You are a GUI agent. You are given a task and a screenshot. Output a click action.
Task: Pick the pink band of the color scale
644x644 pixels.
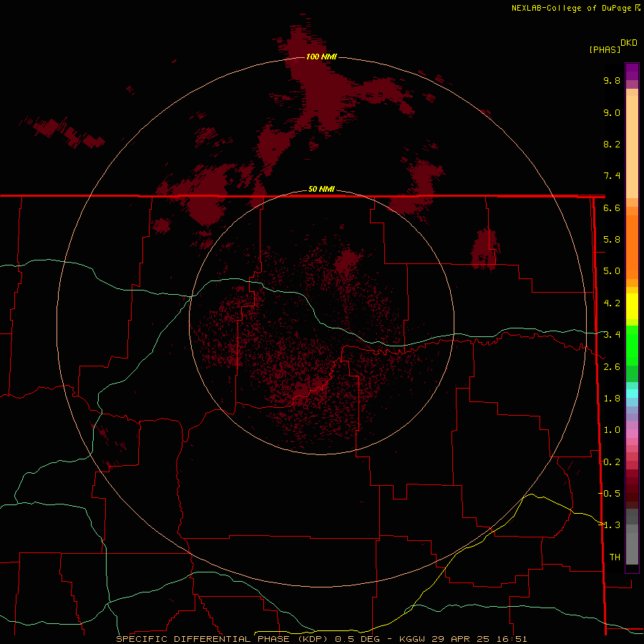coord(632,434)
